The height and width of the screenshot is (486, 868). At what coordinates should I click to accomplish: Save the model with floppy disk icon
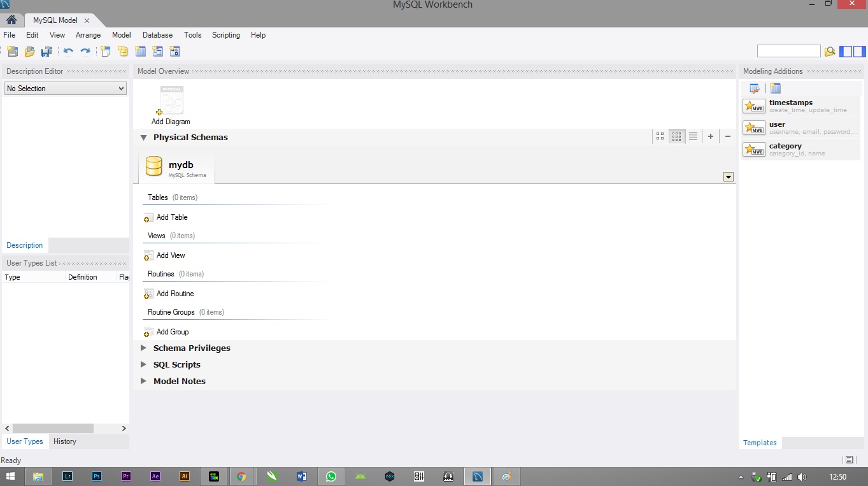46,52
